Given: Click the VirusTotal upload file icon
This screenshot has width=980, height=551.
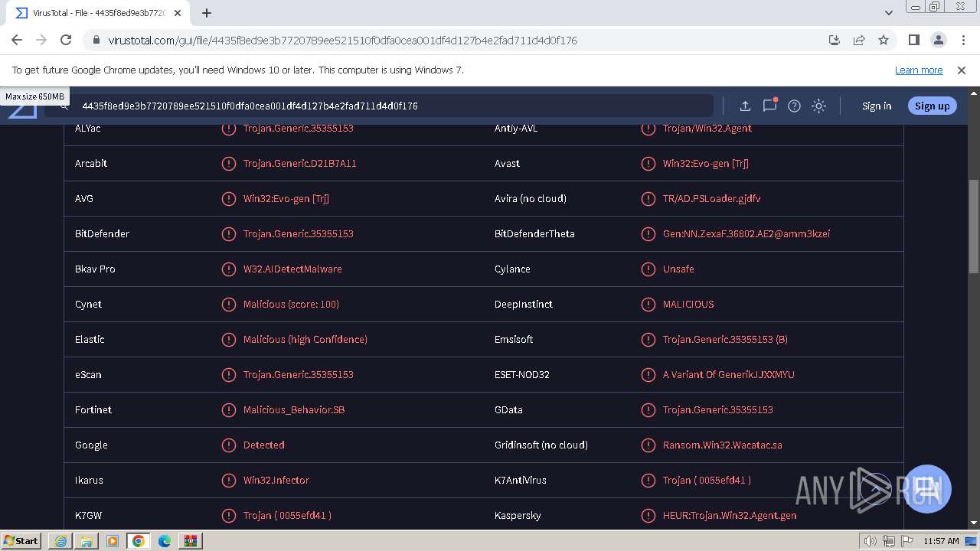Looking at the screenshot, I should 745,106.
